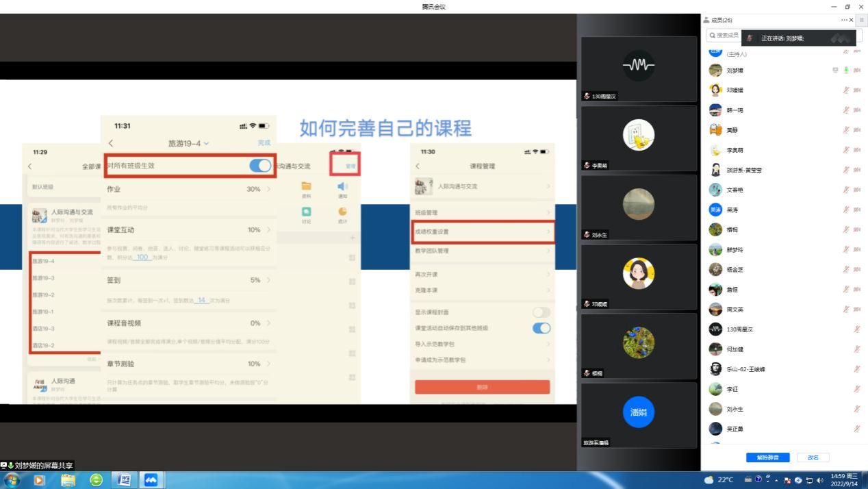868x489 pixels.
Task: Click the muted microphone icon for 邓媛媛
Action: 846,90
